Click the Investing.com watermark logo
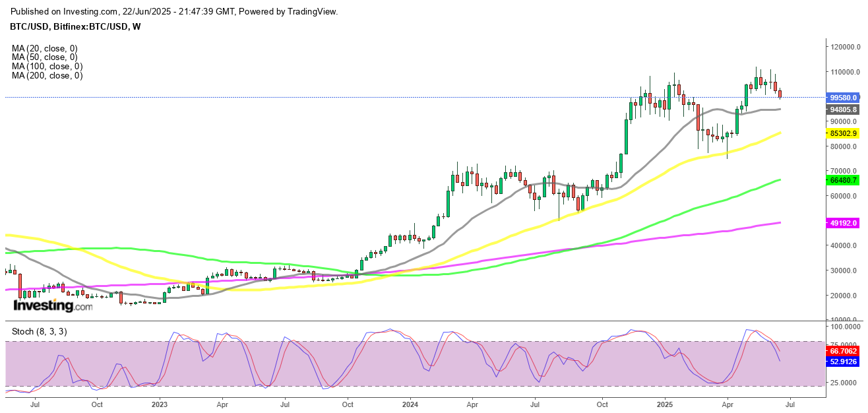The width and height of the screenshot is (868, 413). (53, 306)
